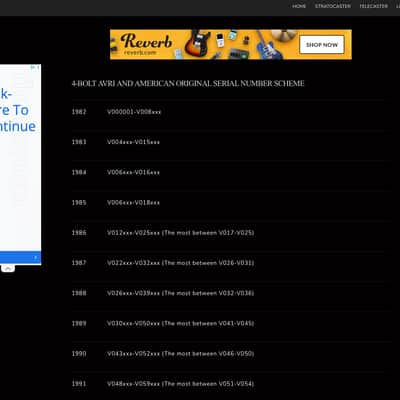Viewport: 400px width, 400px height.
Task: Collapse the sidebar ad using the chevron tab
Action: coord(8,268)
